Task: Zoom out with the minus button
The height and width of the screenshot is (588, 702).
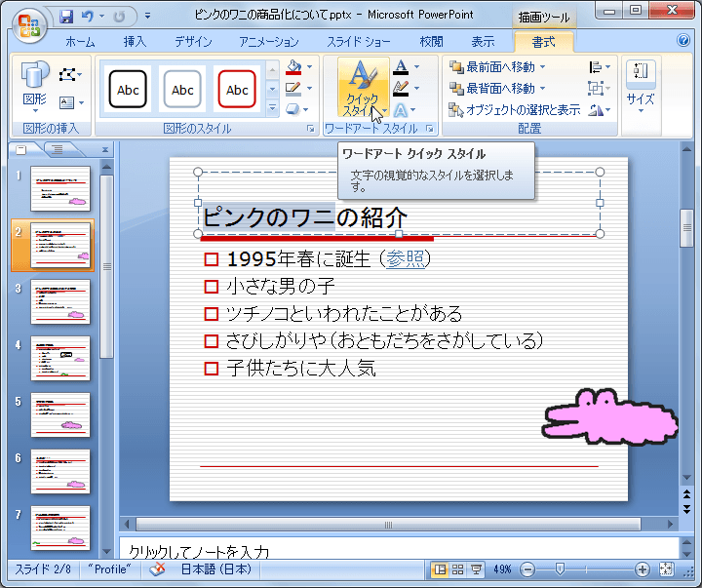Action: [x=527, y=569]
